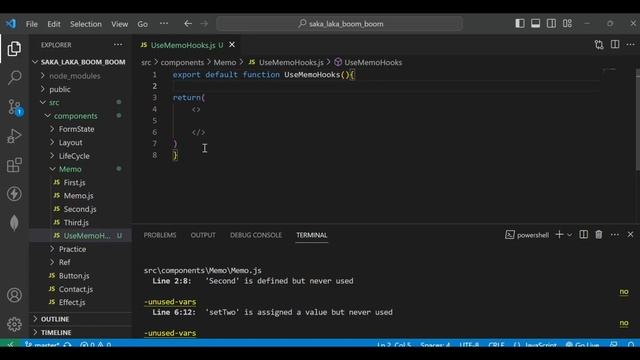Close the terminal panel

[630, 235]
